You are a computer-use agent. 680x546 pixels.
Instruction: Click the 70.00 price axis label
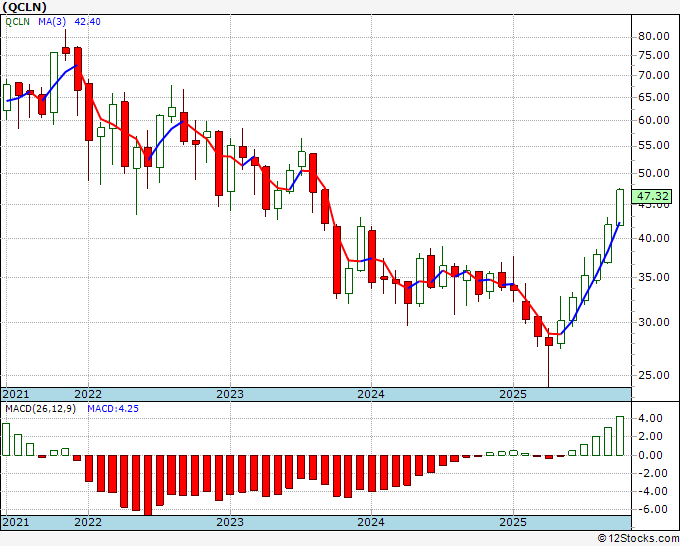654,75
